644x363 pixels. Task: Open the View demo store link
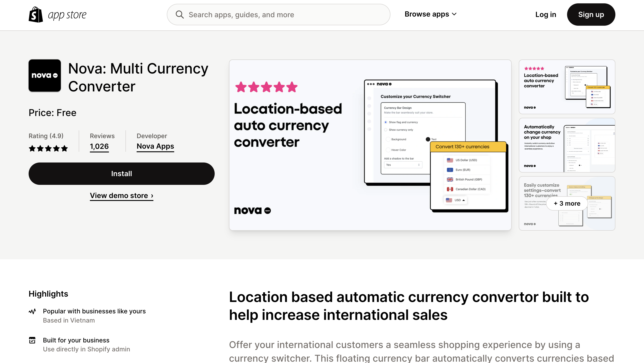click(x=121, y=196)
